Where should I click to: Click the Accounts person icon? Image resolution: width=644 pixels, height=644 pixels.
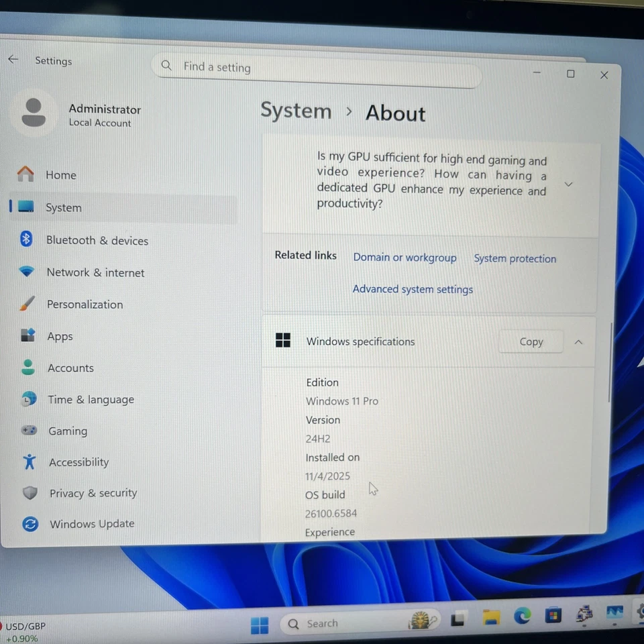[28, 367]
